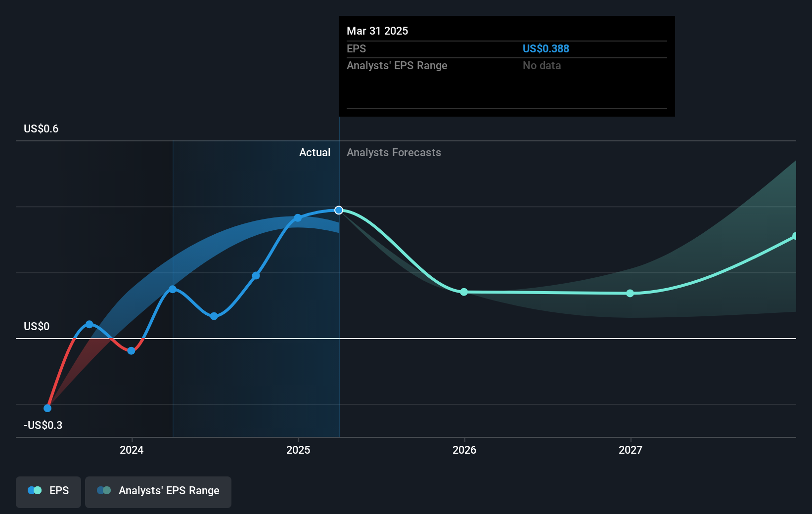Click the 2026 x-axis label

(464, 450)
